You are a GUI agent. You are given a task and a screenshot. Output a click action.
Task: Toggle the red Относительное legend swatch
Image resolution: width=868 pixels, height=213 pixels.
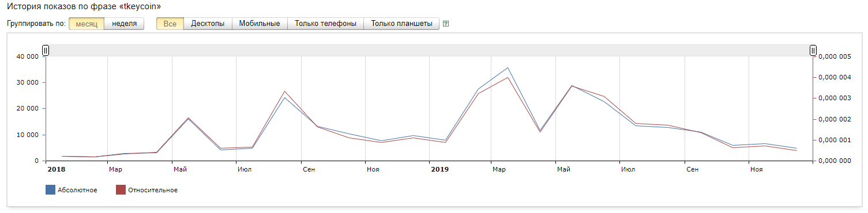pyautogui.click(x=121, y=190)
